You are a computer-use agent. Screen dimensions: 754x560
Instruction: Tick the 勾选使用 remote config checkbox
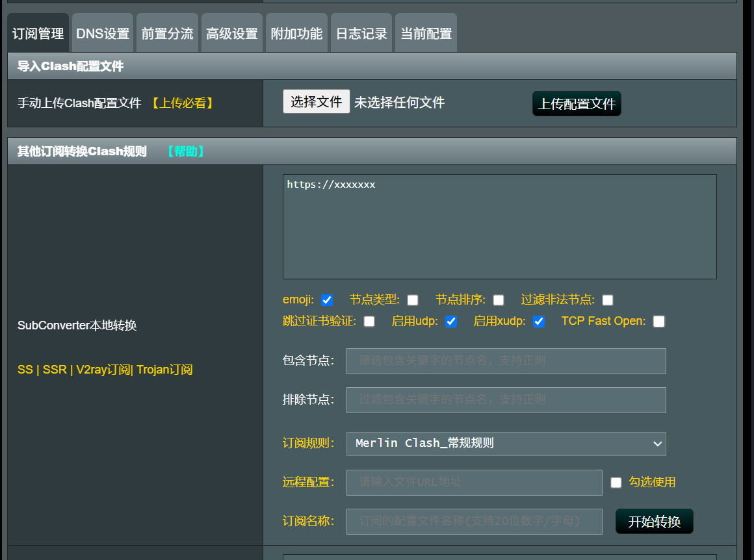click(x=616, y=483)
